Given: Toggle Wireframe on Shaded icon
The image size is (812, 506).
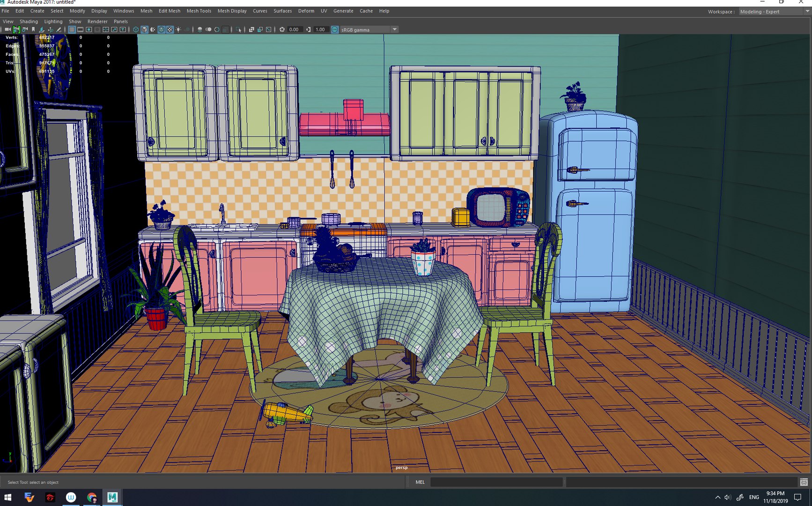Looking at the screenshot, I should coord(161,30).
